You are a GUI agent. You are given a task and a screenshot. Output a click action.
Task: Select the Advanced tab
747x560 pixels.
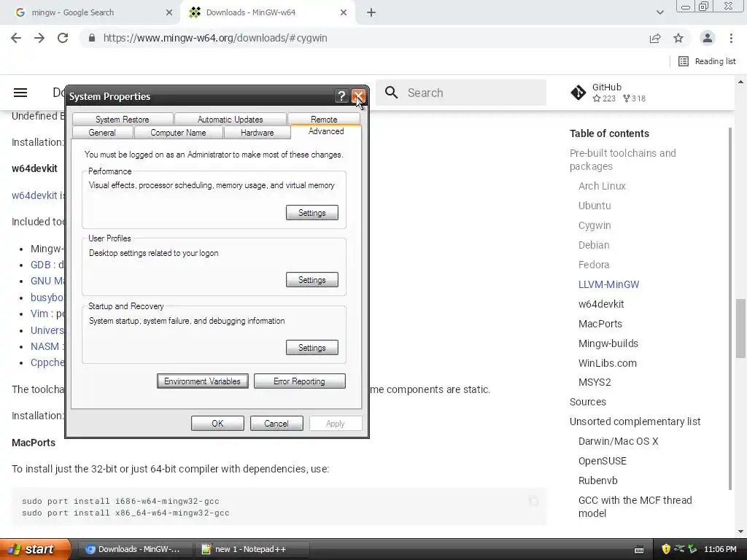tap(326, 131)
